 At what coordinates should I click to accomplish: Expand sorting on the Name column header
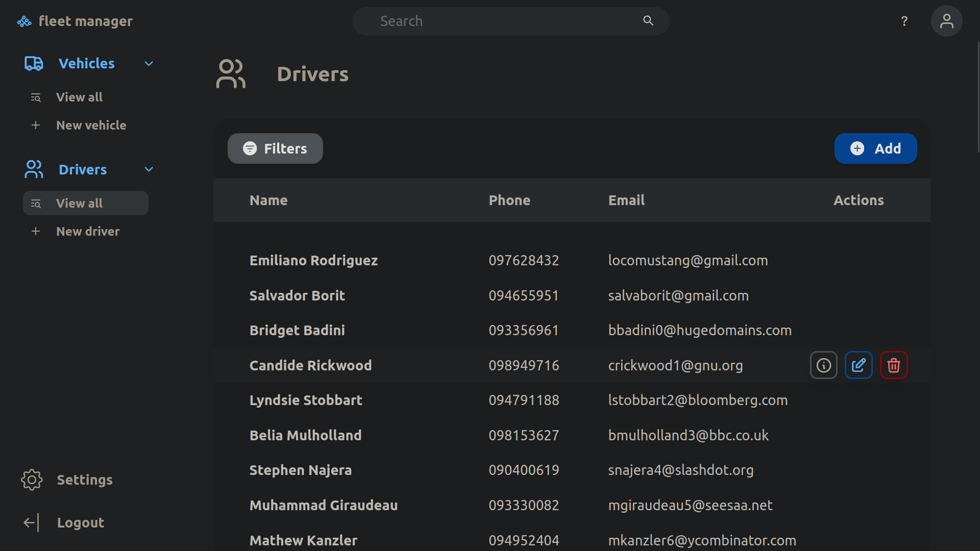click(268, 200)
